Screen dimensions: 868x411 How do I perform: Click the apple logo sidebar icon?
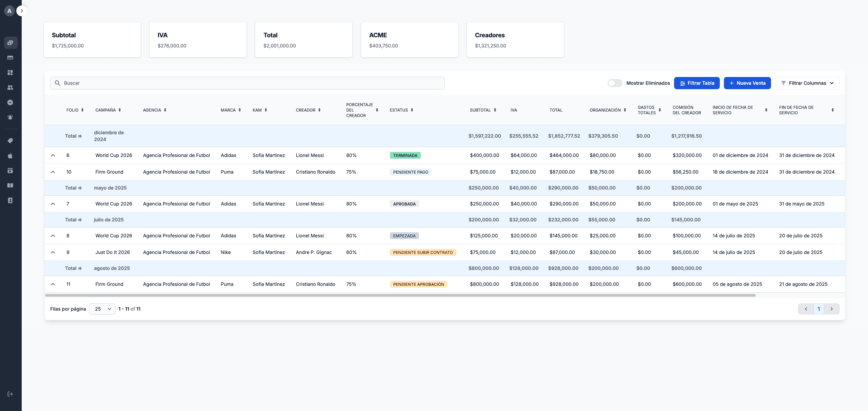tap(10, 156)
